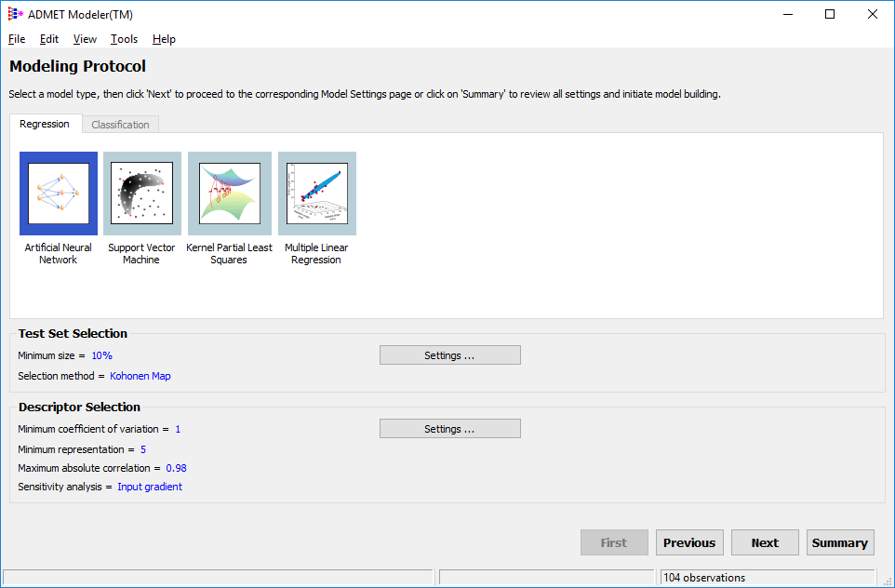Open the File menu
This screenshot has width=895, height=588.
pos(17,39)
